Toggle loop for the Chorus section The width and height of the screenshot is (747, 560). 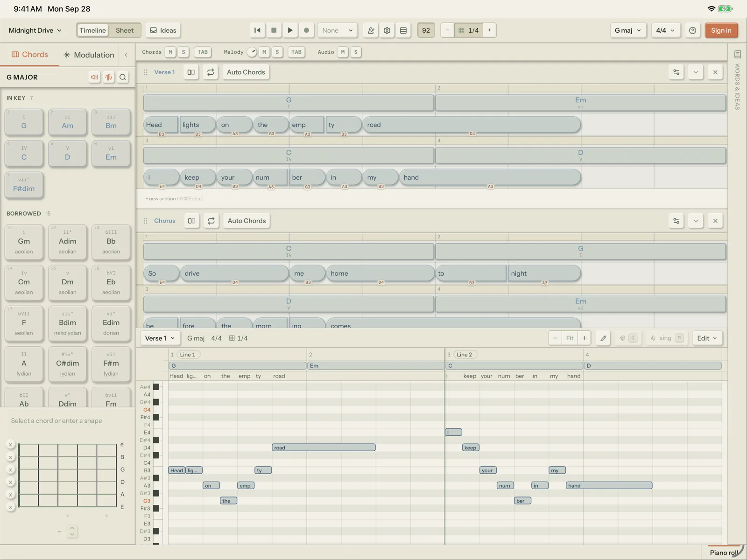(211, 221)
